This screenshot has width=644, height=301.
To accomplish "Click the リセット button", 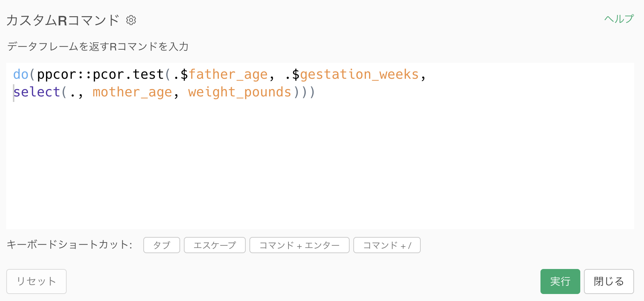I will click(x=36, y=281).
